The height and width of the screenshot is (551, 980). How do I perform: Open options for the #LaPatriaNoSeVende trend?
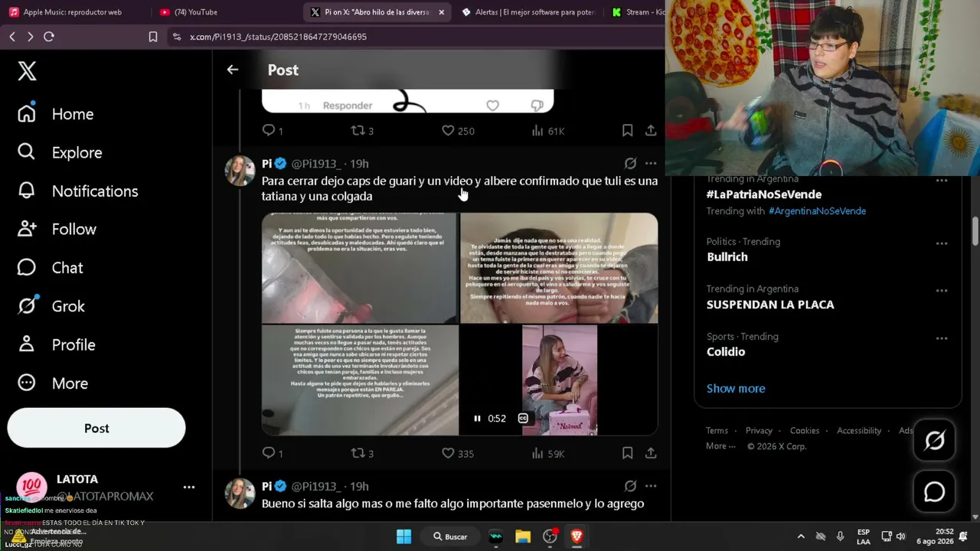942,181
